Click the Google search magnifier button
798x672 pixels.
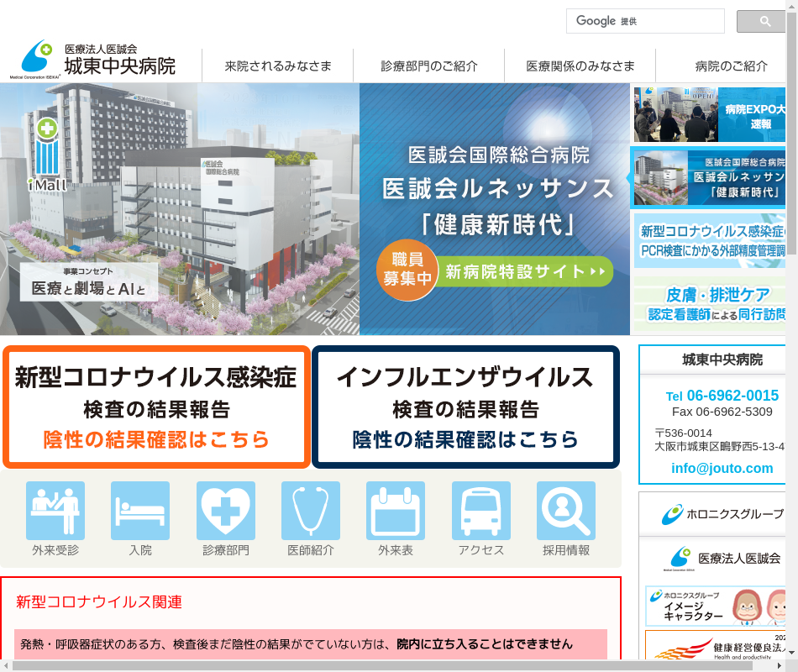[764, 21]
